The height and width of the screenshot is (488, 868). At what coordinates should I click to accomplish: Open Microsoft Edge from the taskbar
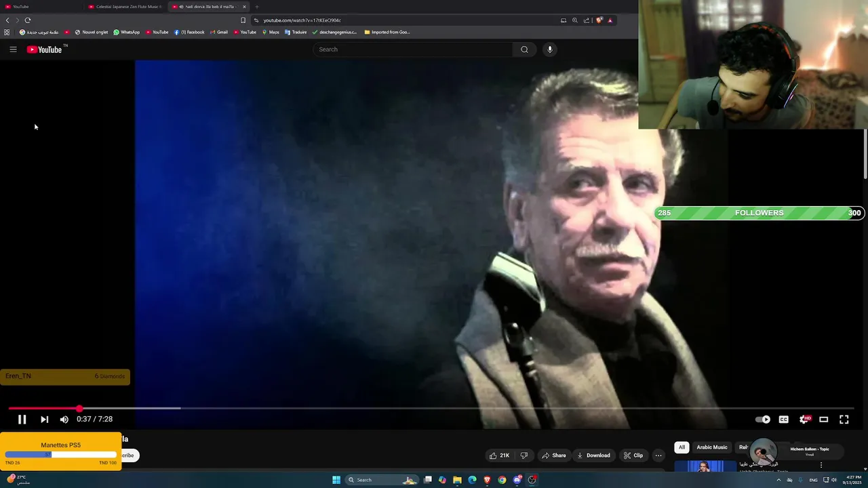coord(472,480)
